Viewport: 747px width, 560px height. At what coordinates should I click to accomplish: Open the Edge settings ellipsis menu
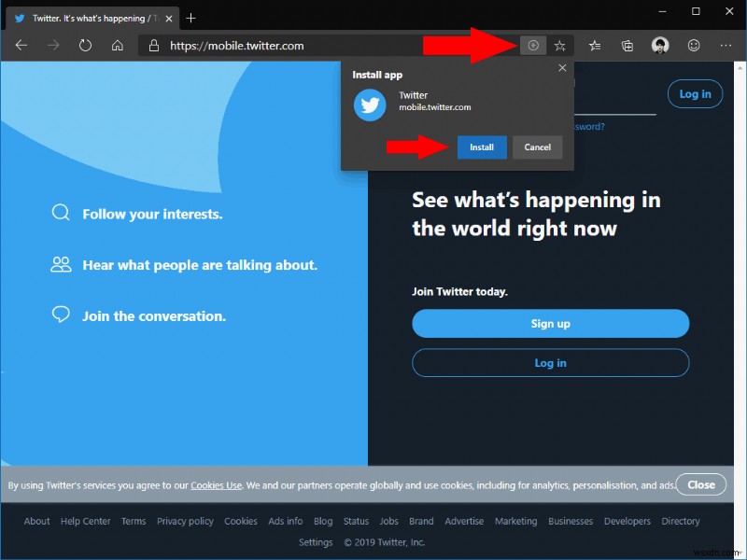(x=726, y=45)
